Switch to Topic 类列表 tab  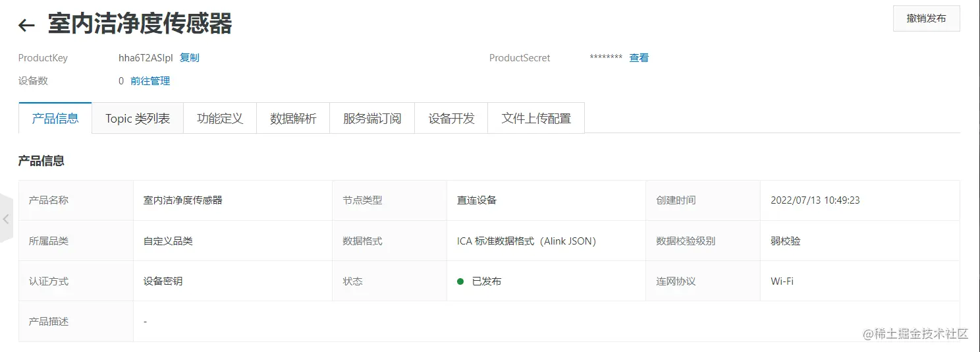(138, 119)
